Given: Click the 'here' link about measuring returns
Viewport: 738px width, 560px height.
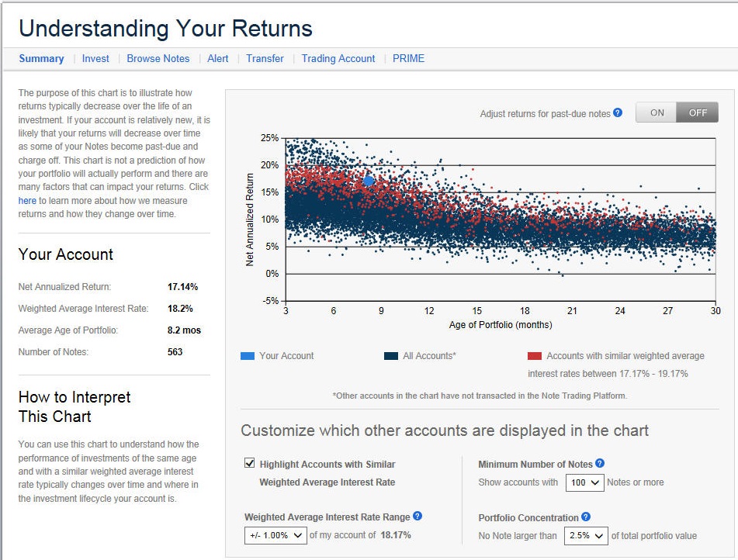Looking at the screenshot, I should (27, 201).
